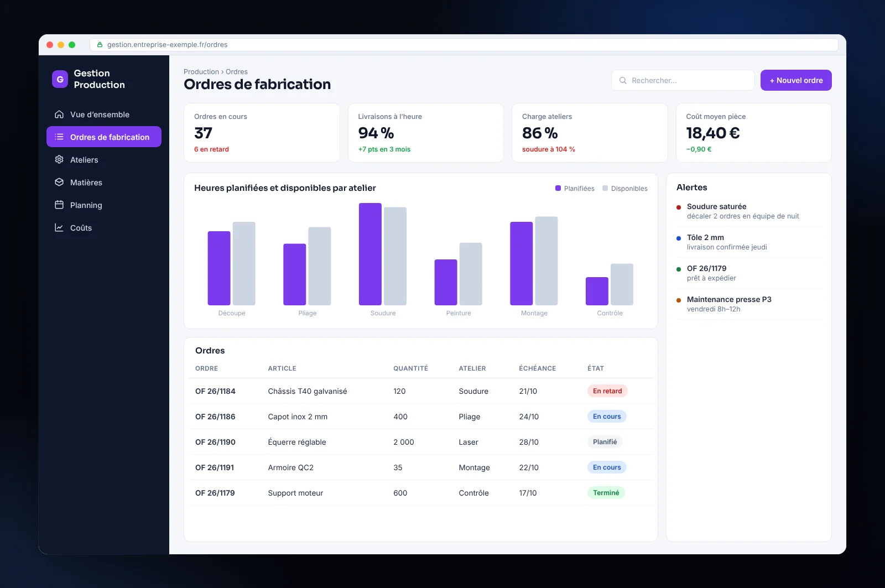Open the Vue d'ensemble menu item
885x588 pixels.
point(104,115)
